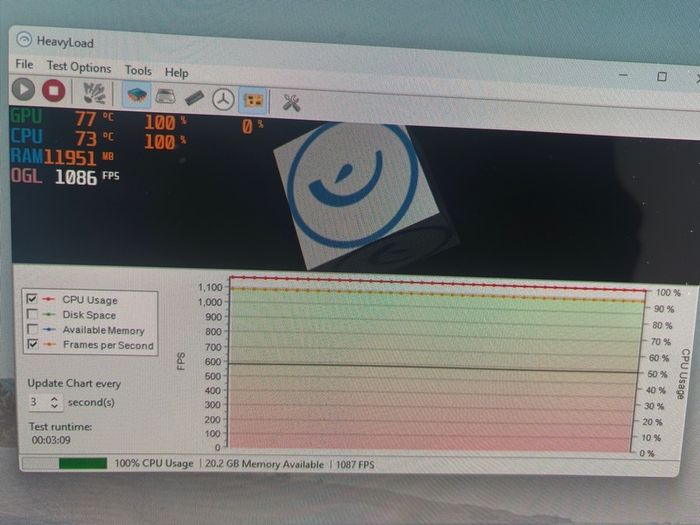Open the Tools menu
Image resolution: width=700 pixels, height=525 pixels.
(138, 70)
